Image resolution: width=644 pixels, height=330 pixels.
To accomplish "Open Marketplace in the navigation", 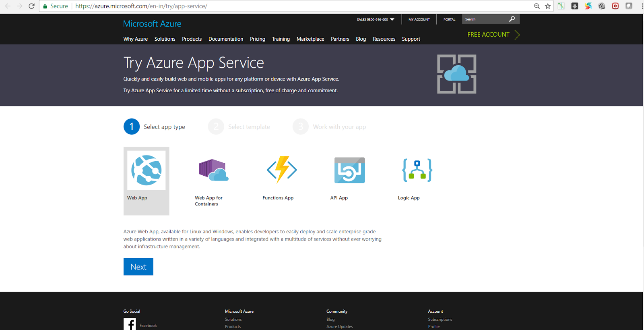I will point(310,39).
